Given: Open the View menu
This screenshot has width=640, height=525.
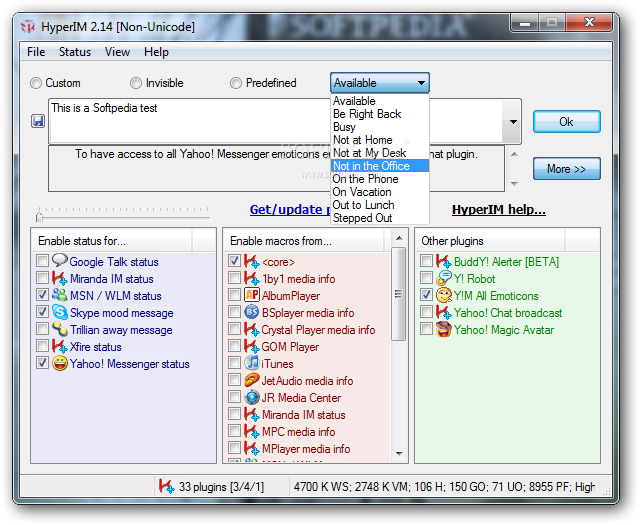Looking at the screenshot, I should click(117, 52).
